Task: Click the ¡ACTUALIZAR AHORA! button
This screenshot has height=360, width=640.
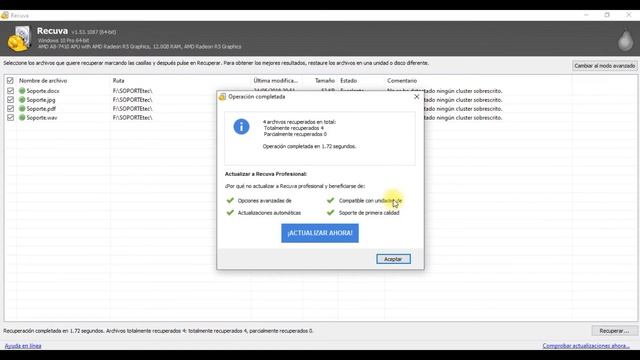Action: pos(320,233)
